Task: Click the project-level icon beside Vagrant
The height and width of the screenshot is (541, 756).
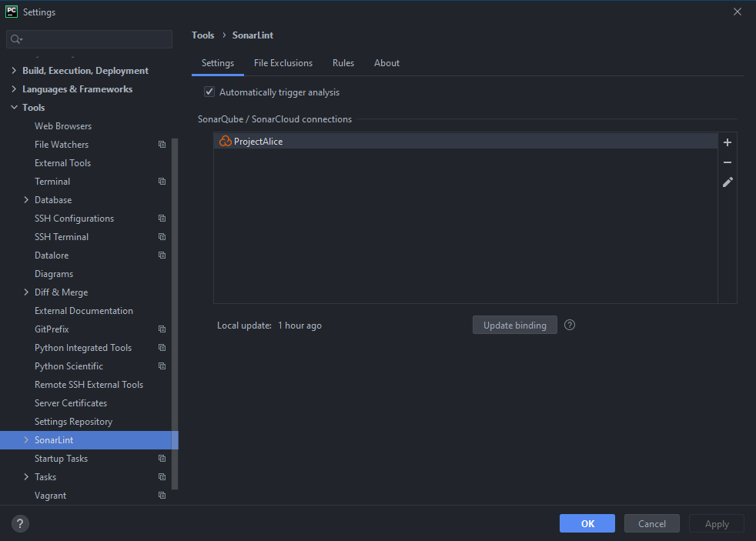Action: tap(162, 496)
